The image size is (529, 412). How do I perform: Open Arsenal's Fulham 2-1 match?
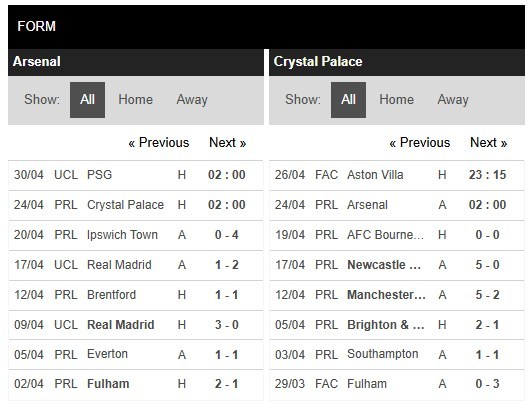[136, 384]
